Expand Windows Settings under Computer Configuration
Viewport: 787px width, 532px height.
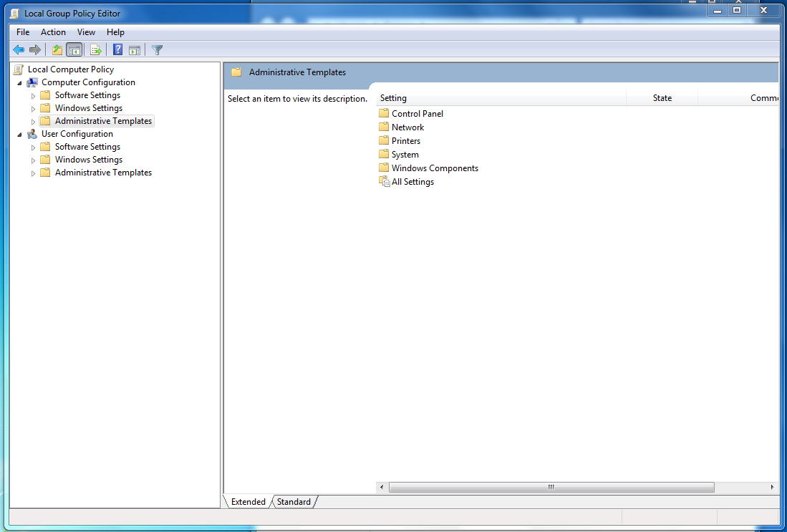point(33,108)
